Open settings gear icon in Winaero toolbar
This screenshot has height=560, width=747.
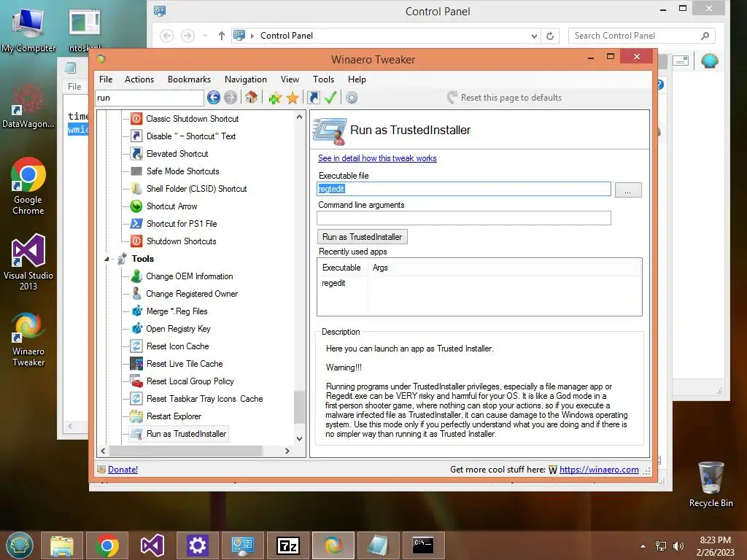coord(352,98)
